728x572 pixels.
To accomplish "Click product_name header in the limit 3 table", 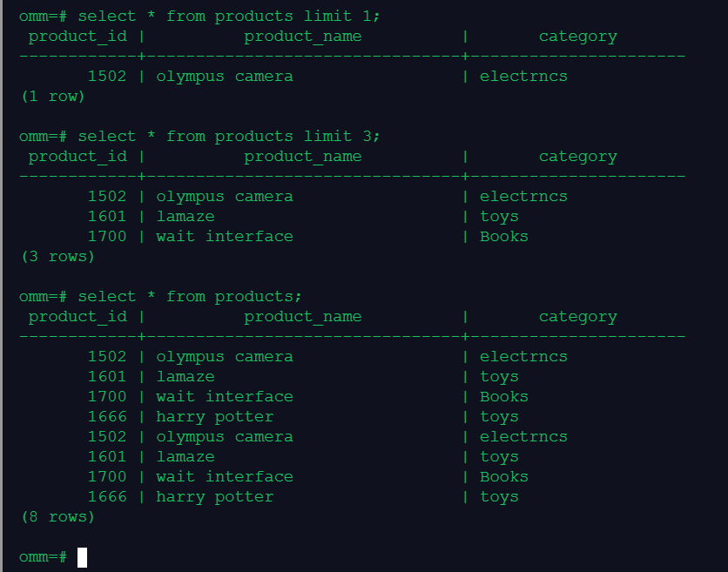I will (x=302, y=157).
